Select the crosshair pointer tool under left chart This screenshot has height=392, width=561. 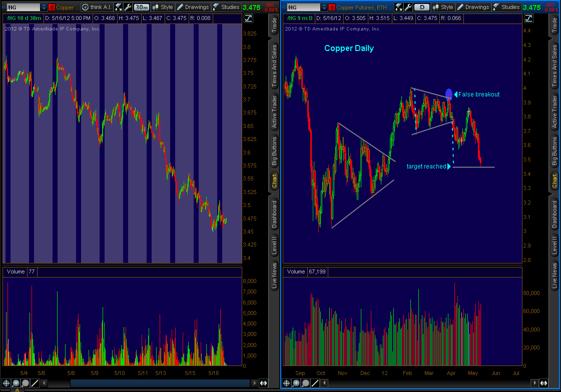coord(7,383)
